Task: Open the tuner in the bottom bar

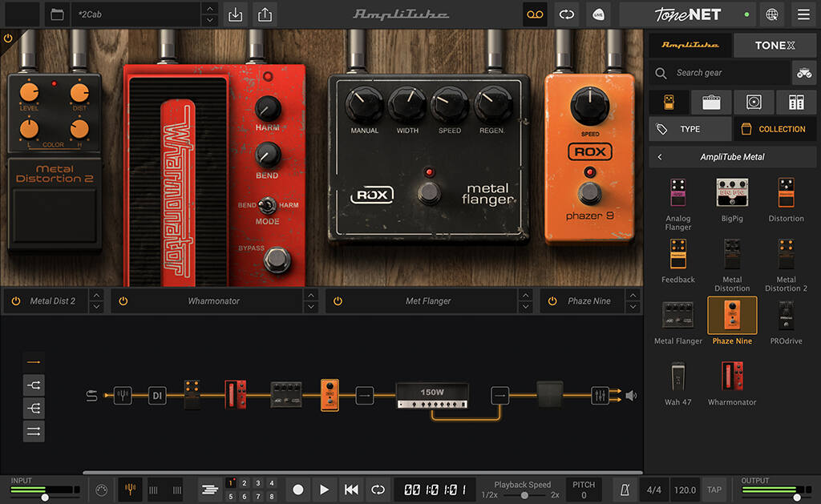Action: tap(129, 490)
